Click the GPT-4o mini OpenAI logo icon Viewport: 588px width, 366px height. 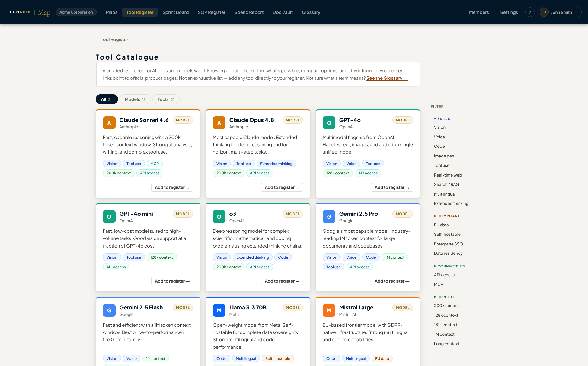click(x=109, y=217)
